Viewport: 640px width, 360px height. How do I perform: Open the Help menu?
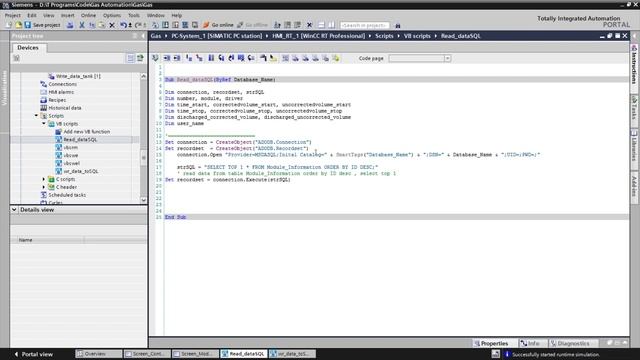click(x=177, y=15)
